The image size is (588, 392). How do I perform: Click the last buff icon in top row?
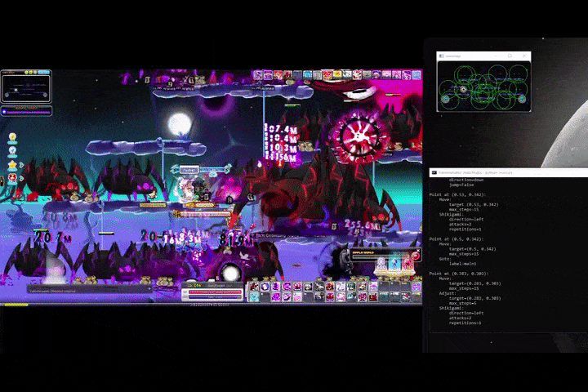[416, 75]
